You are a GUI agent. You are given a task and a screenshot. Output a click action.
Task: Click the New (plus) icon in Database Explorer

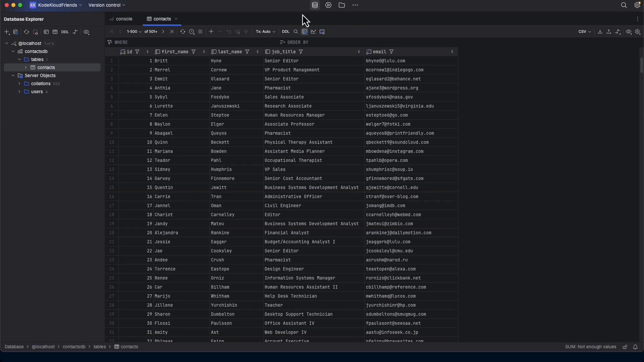[x=7, y=32]
